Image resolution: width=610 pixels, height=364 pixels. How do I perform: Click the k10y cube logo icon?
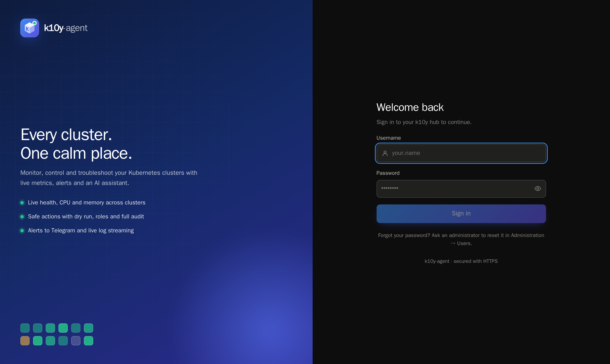coord(29,28)
